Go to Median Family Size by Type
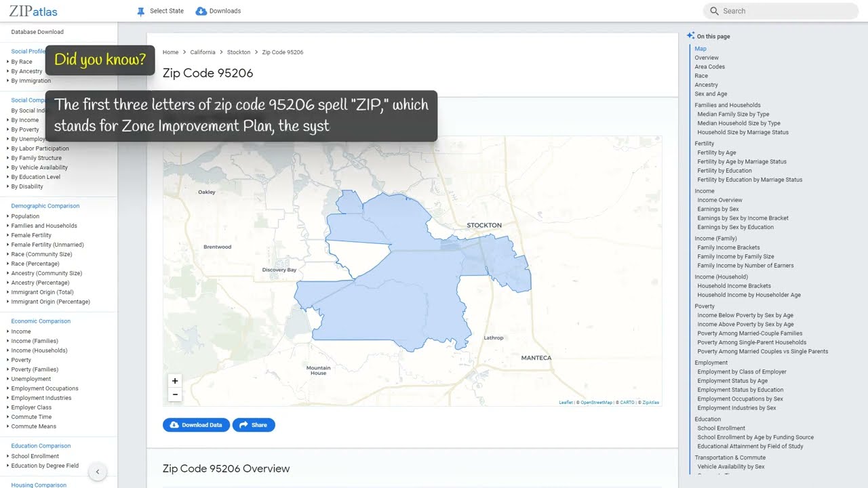Screen dimensions: 868x488 [734, 114]
